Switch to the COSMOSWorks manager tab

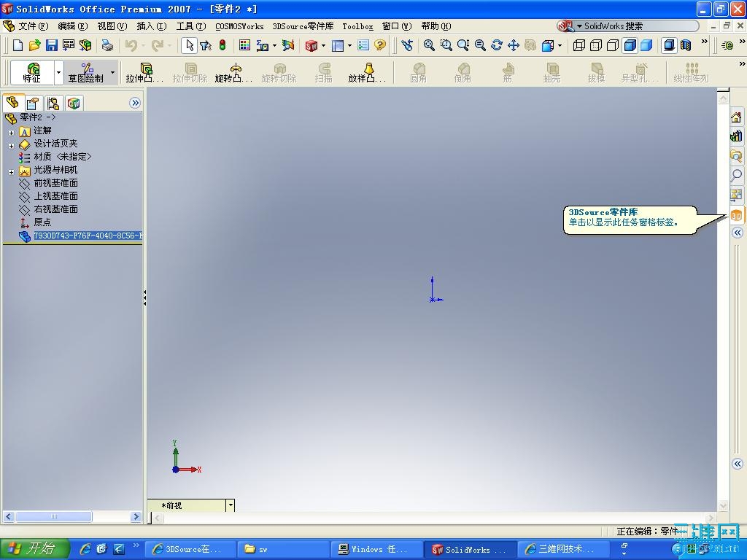(x=74, y=103)
